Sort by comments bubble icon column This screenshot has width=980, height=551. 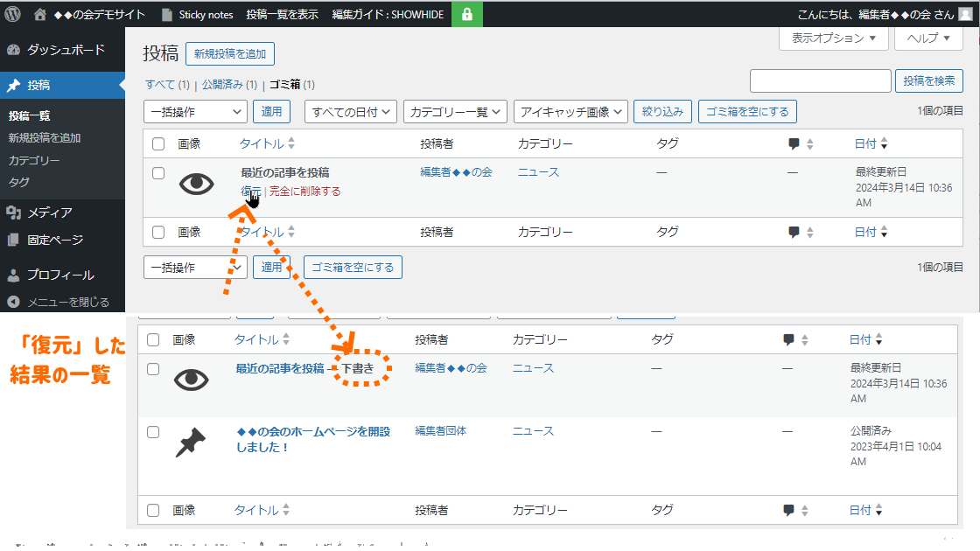pyautogui.click(x=794, y=144)
